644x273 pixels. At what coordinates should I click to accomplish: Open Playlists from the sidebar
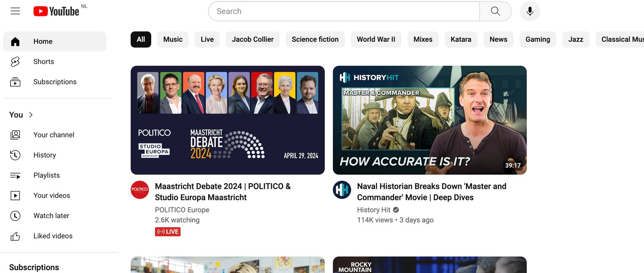(x=55, y=175)
